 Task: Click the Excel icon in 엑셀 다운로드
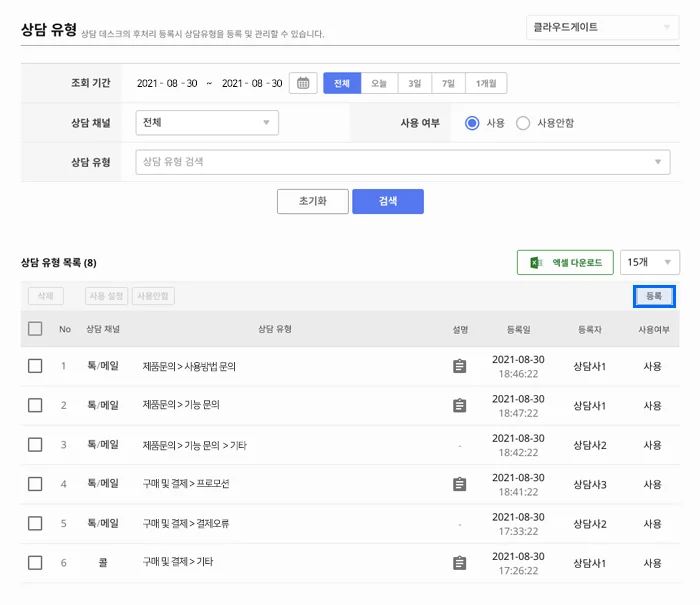click(x=535, y=263)
